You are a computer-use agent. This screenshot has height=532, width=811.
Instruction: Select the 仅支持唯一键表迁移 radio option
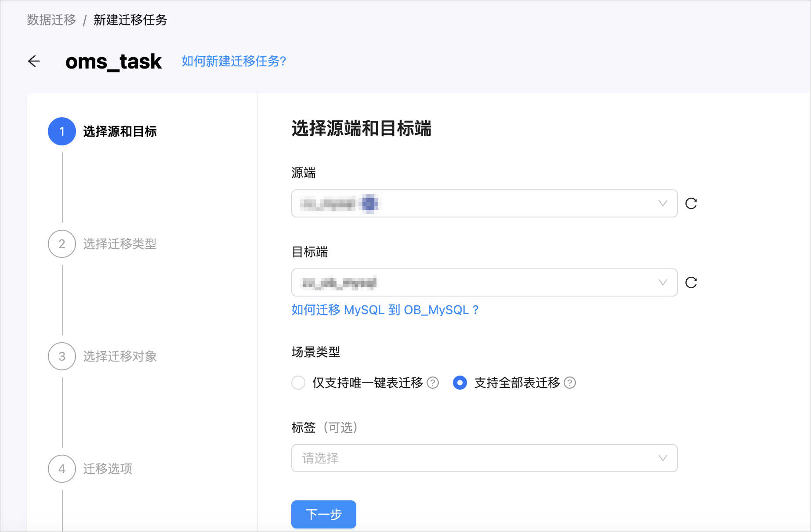coord(298,383)
